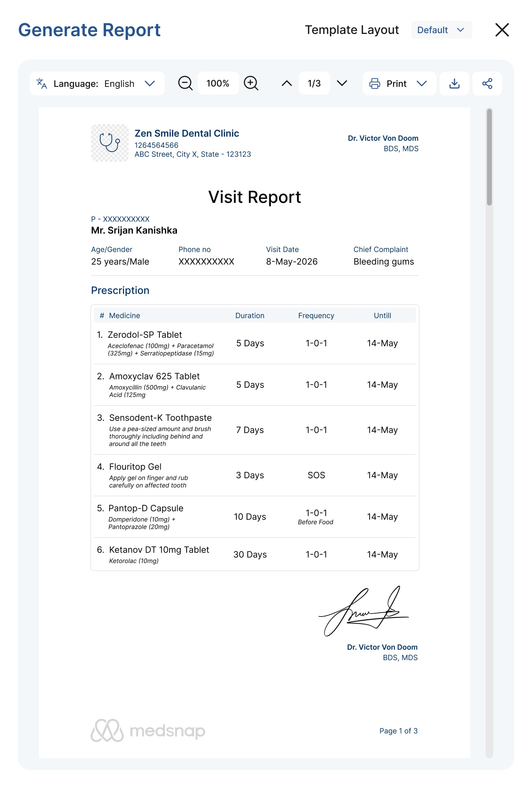The height and width of the screenshot is (788, 532).
Task: Click the share report icon
Action: pyautogui.click(x=487, y=83)
